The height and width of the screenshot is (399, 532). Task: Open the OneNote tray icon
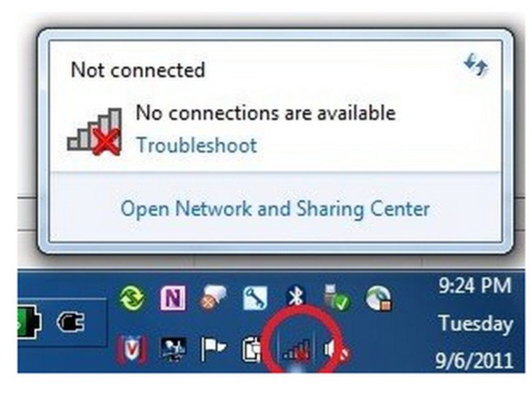click(x=173, y=298)
